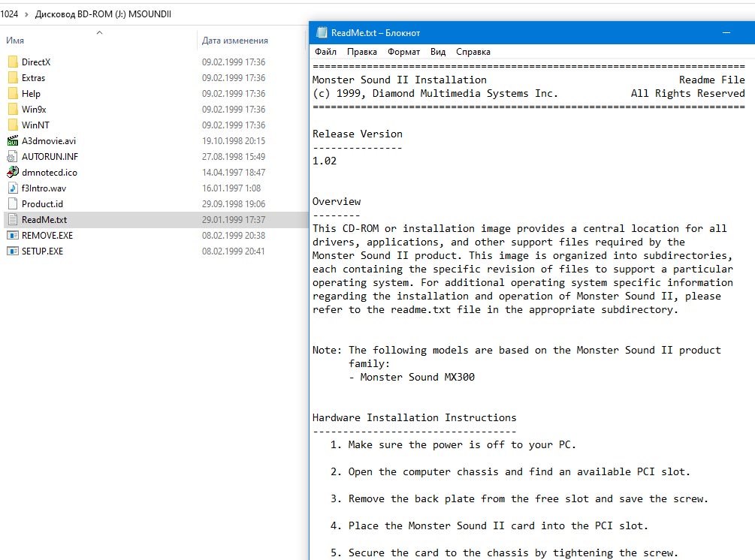Click the Дисковод BD-ROM (J:) MSOUNDII breadcrumb
This screenshot has height=560, width=755.
[103, 14]
